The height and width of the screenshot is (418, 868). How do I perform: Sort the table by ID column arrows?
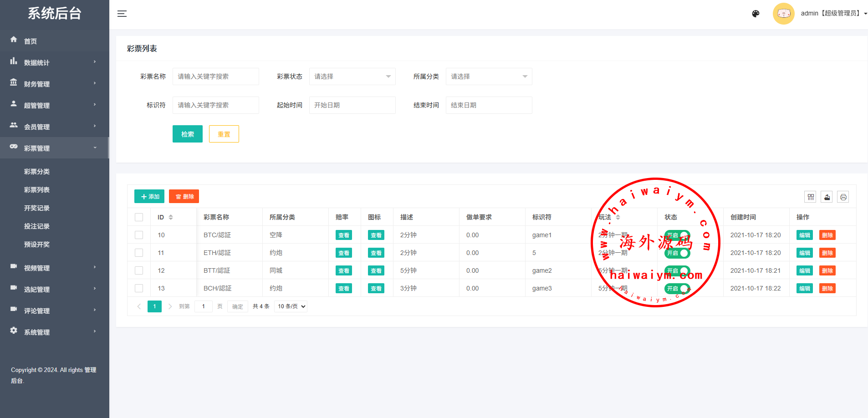171,217
